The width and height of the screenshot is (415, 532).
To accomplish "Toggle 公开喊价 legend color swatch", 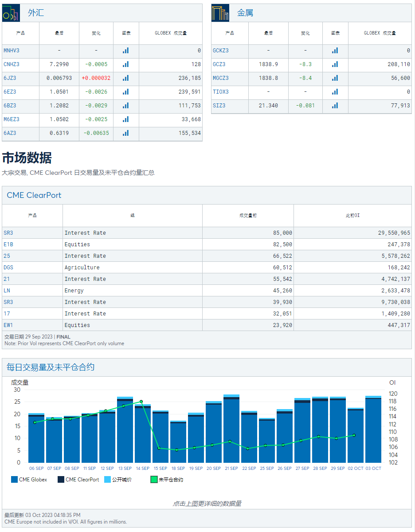I will [x=107, y=479].
